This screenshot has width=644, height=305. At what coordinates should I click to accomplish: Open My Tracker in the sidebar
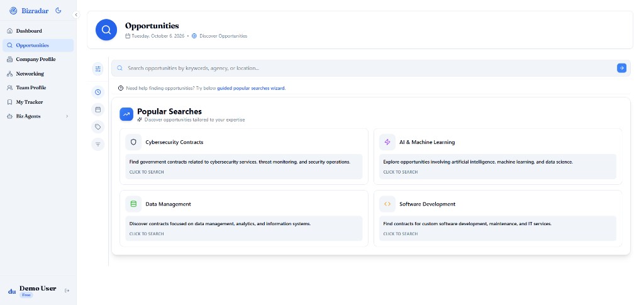pyautogui.click(x=38, y=102)
